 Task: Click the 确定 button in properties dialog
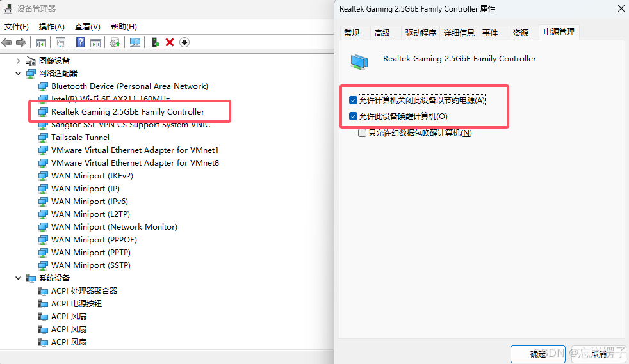point(538,354)
